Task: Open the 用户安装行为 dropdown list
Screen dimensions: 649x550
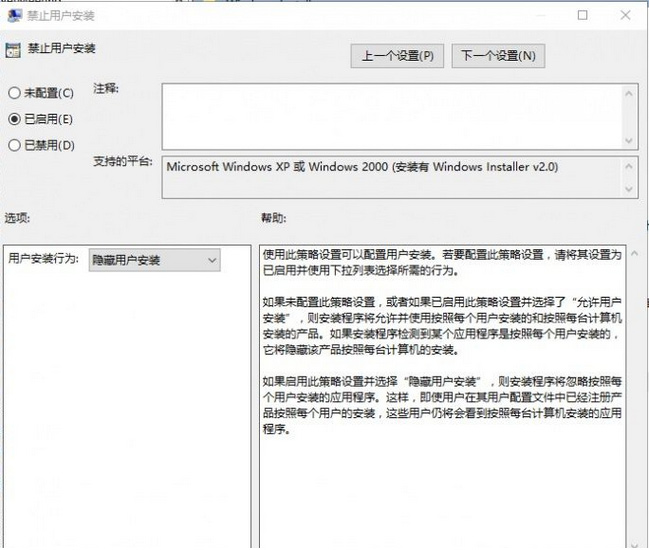Action: coord(154,260)
